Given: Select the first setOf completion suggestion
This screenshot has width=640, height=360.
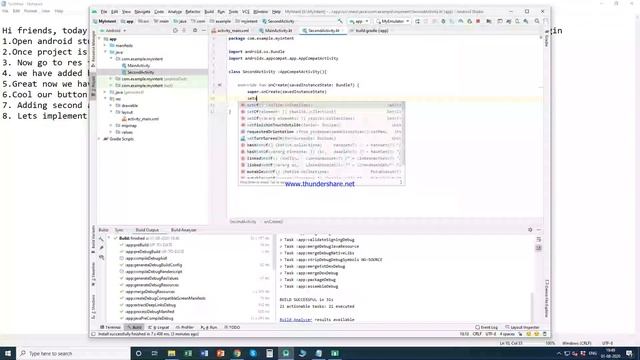Looking at the screenshot, I should point(321,105).
